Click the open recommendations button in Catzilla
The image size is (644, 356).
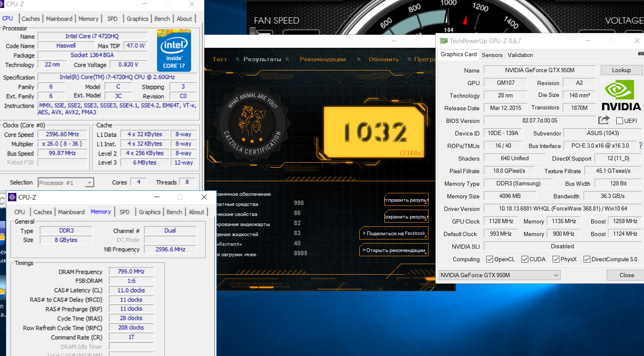[x=394, y=250]
